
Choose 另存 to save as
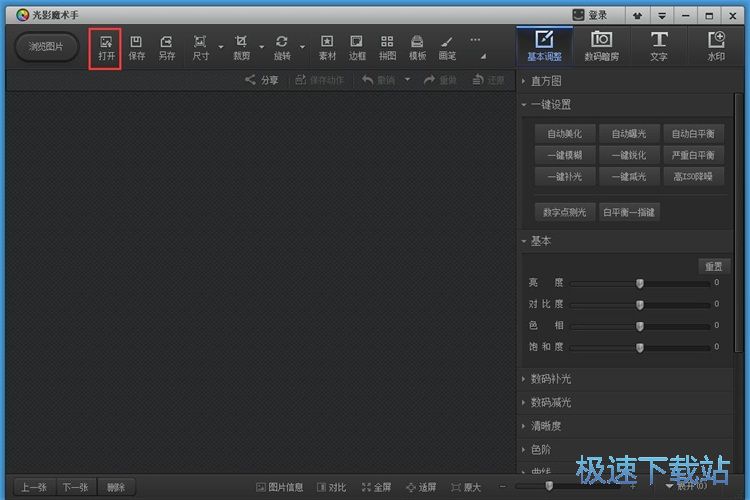pyautogui.click(x=166, y=48)
